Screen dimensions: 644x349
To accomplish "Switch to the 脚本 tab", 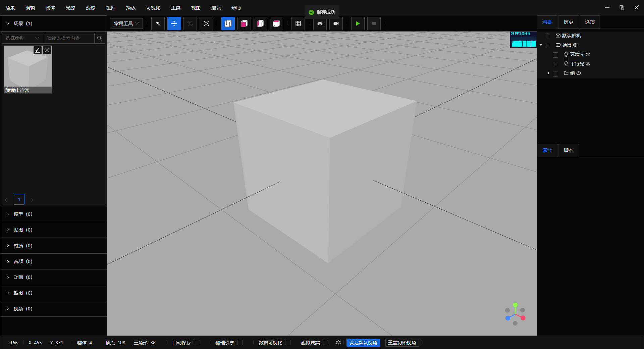I will pyautogui.click(x=568, y=150).
